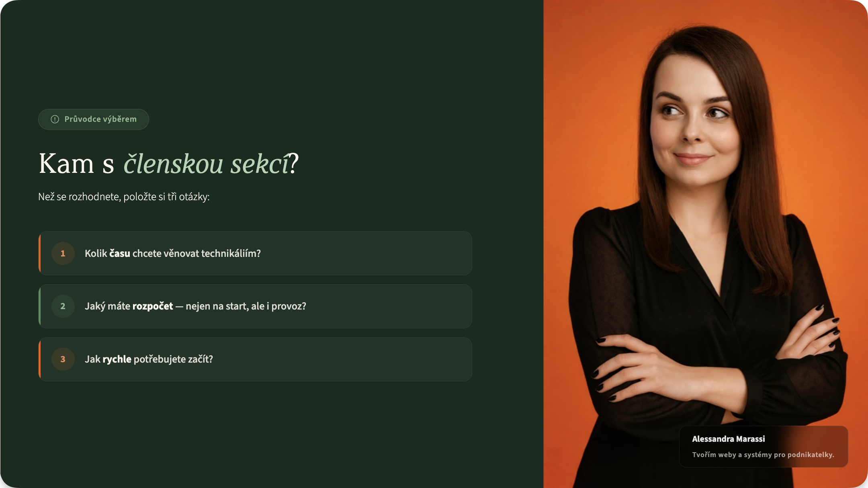This screenshot has width=868, height=488.
Task: Click the number 1 circle icon
Action: (63, 253)
